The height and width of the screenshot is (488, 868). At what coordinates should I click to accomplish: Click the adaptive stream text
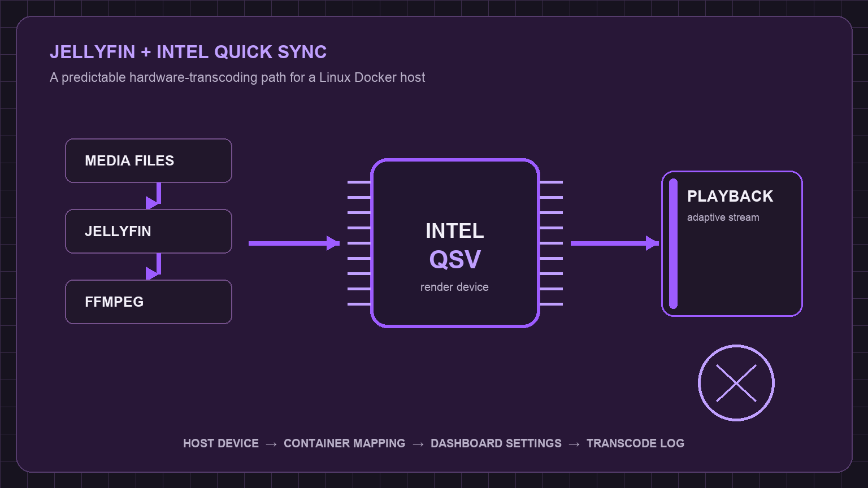(723, 217)
